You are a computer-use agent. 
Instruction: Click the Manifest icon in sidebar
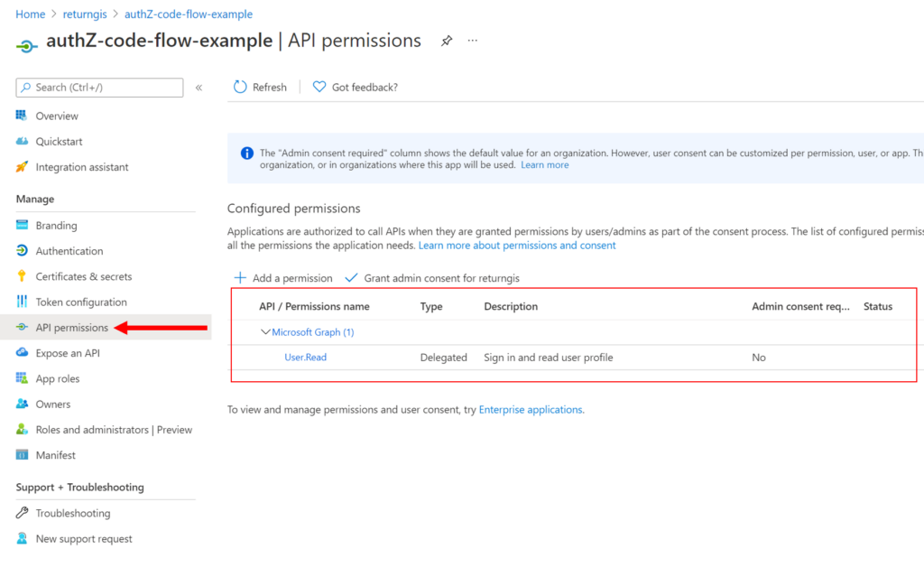[22, 454]
